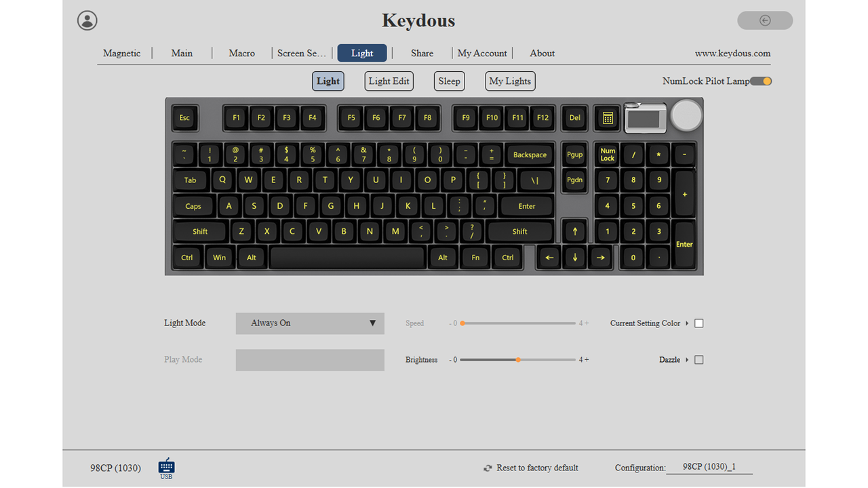Select the Del key

(575, 118)
